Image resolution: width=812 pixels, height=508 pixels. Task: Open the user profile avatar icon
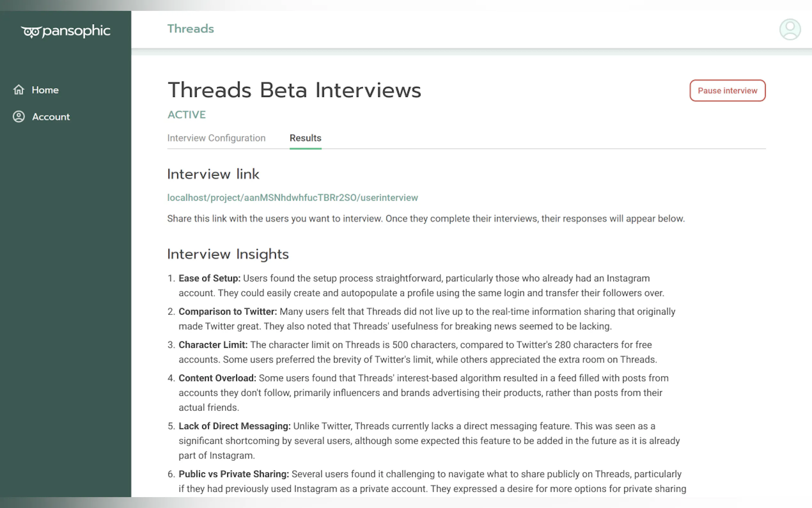790,29
